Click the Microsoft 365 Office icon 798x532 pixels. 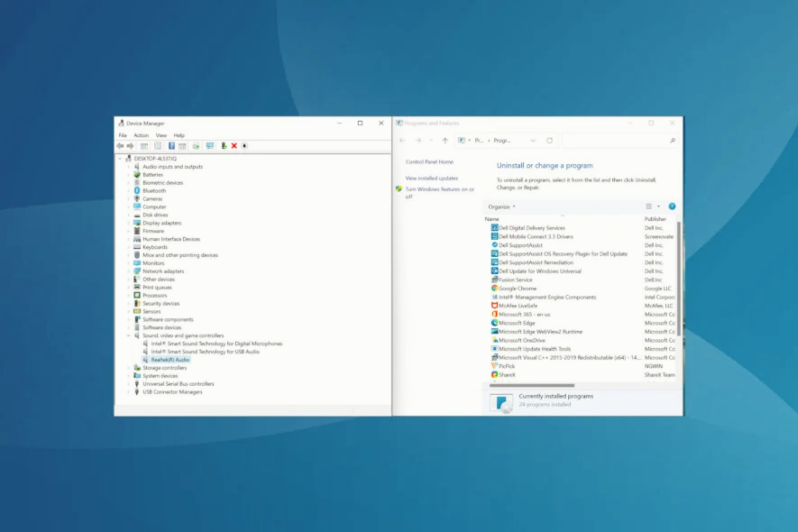(x=495, y=314)
